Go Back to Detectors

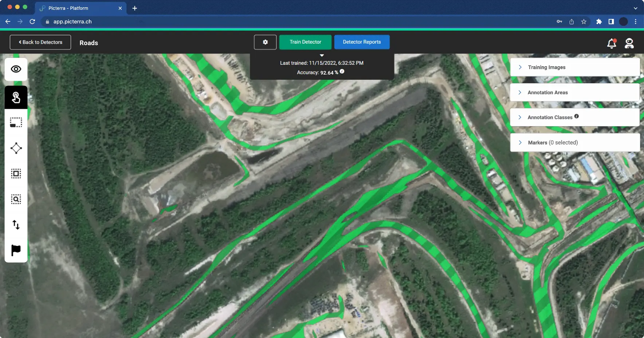(x=40, y=42)
